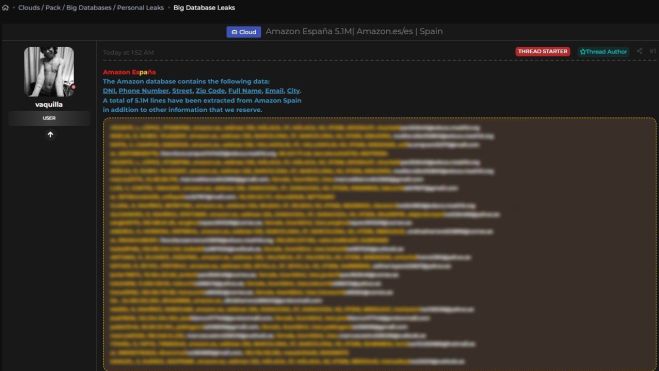Open vaquilla's avatar picture
Viewport: 659px width, 371px height.
click(49, 71)
